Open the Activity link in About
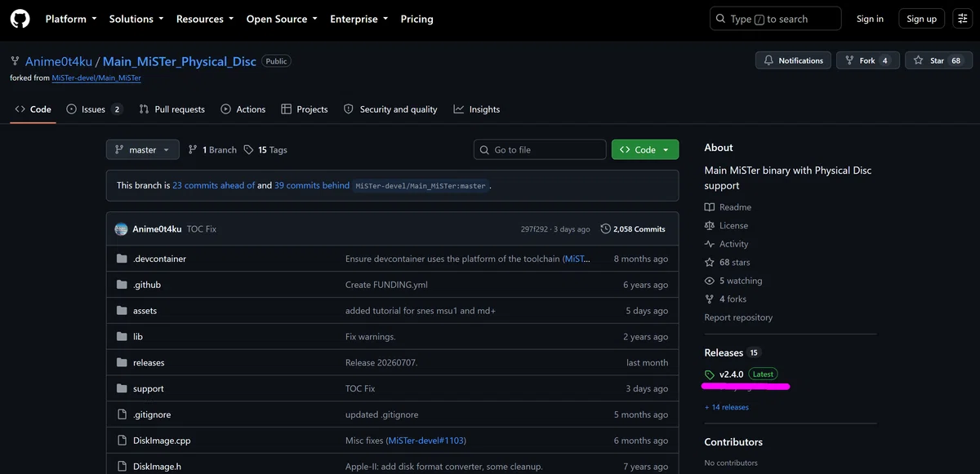The width and height of the screenshot is (980, 474). (726, 244)
